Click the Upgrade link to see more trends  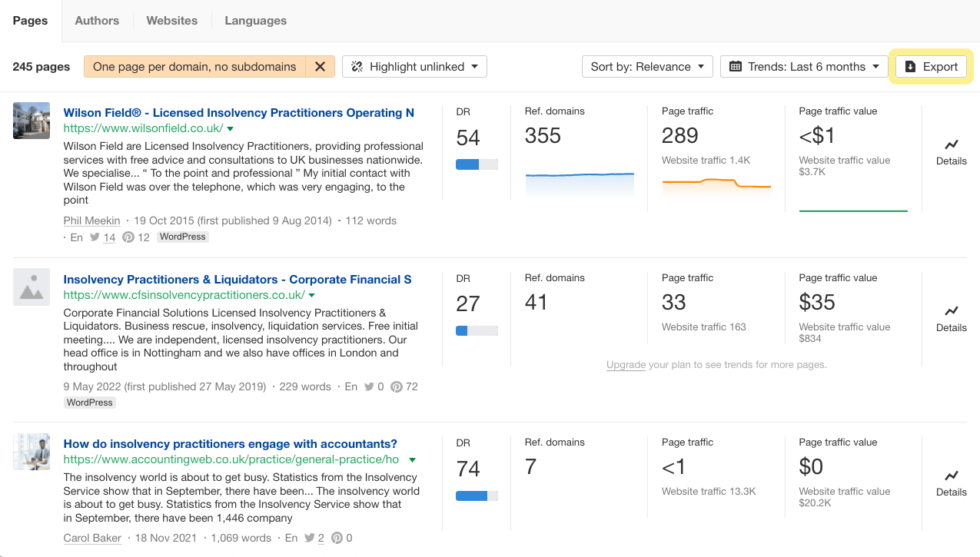(x=625, y=364)
